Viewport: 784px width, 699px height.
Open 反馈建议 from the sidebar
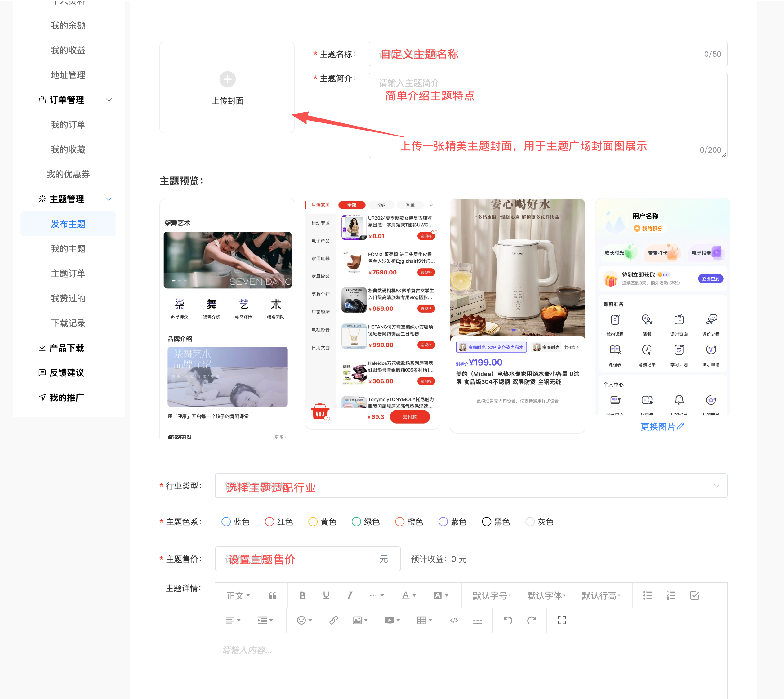pos(66,372)
